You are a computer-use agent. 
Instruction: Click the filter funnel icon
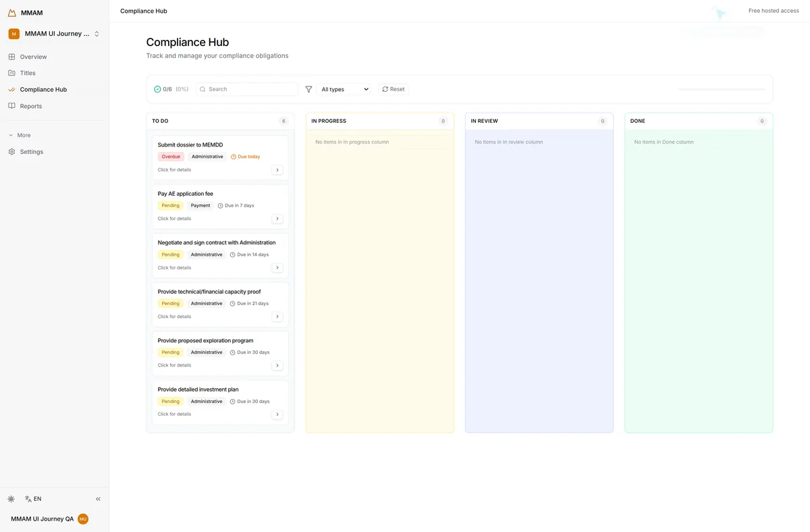308,89
